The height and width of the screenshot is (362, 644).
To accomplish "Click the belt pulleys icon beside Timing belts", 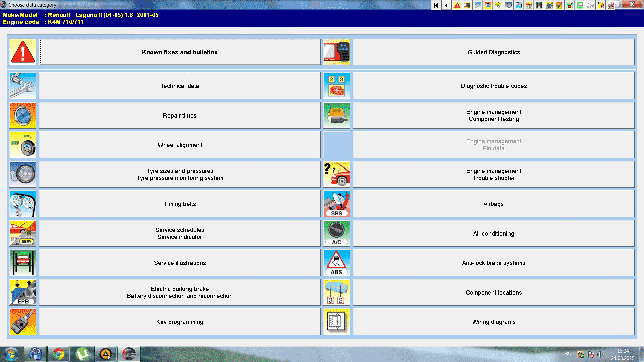I will 23,204.
